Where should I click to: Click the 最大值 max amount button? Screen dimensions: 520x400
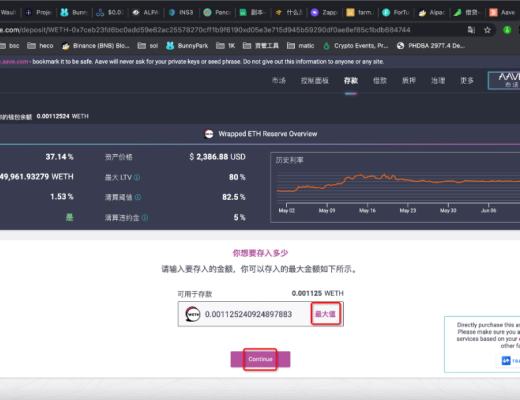(x=326, y=314)
